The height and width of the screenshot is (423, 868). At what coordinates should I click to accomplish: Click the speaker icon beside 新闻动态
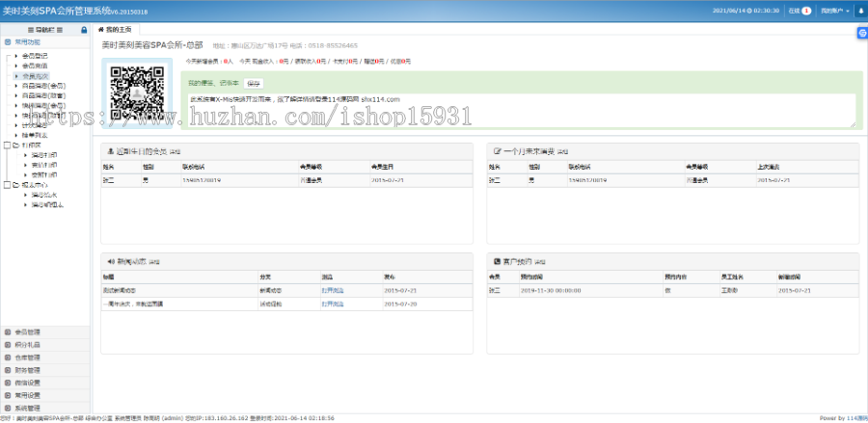click(x=111, y=261)
